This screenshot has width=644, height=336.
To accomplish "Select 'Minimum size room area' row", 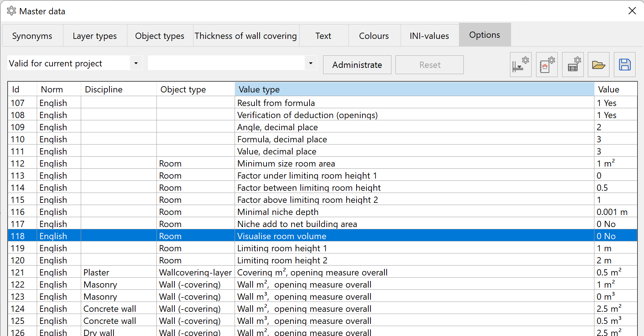I will pyautogui.click(x=322, y=163).
